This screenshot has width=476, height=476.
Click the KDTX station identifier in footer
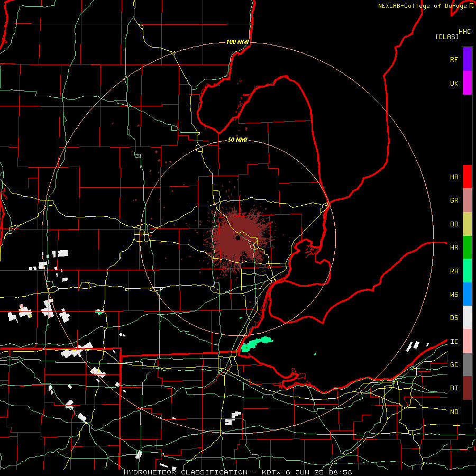(x=272, y=472)
